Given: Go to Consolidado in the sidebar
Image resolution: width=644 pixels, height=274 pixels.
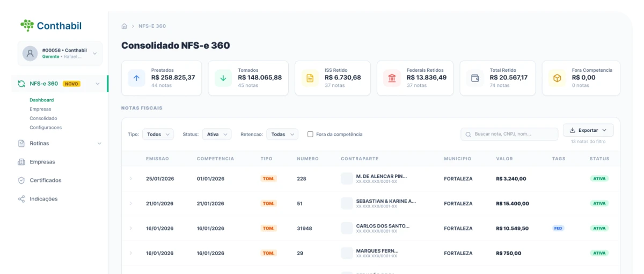Looking at the screenshot, I should (x=43, y=119).
